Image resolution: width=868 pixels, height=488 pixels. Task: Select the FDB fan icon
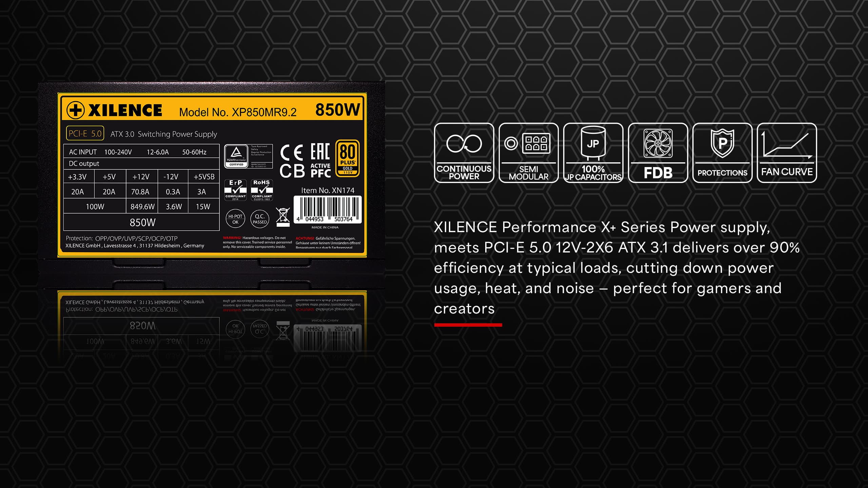(658, 153)
